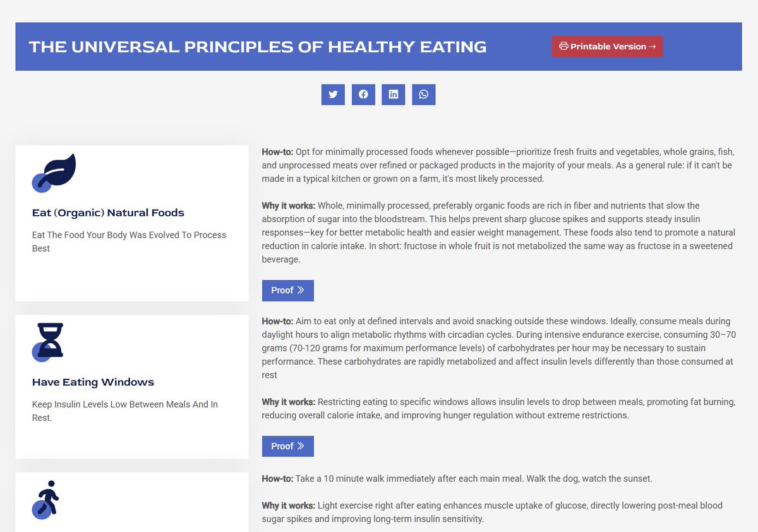Click chevrons on the Eating Windows Proof button
The height and width of the screenshot is (532, 758).
(x=301, y=446)
